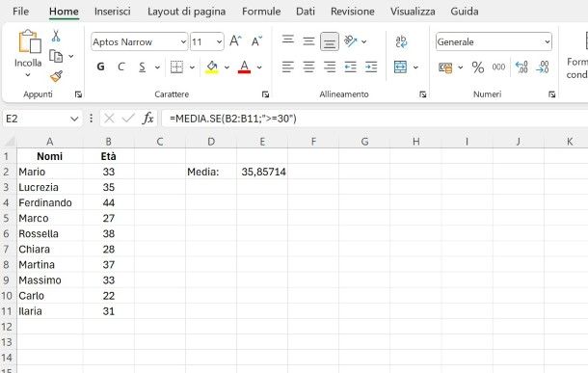Align text to middle vertically

point(308,40)
